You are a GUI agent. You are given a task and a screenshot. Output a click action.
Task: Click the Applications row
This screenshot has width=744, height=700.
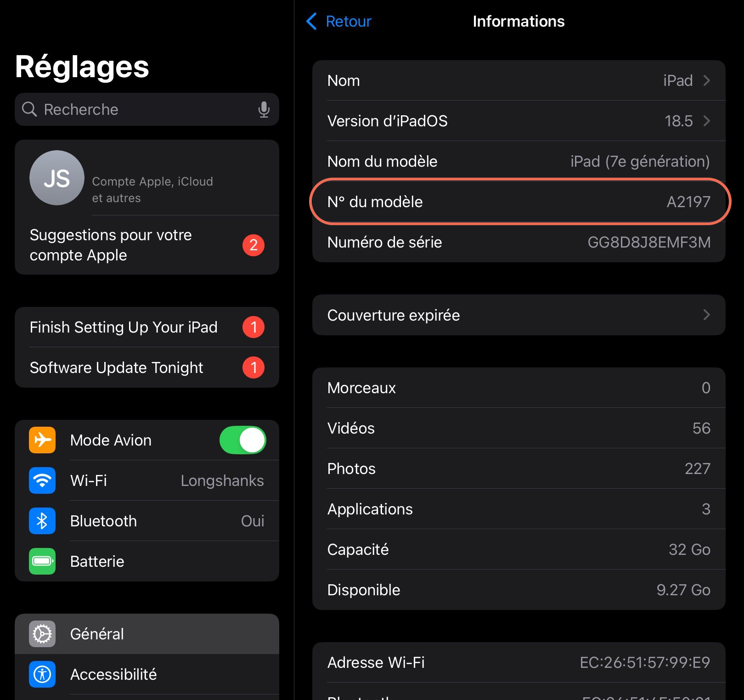tap(519, 509)
